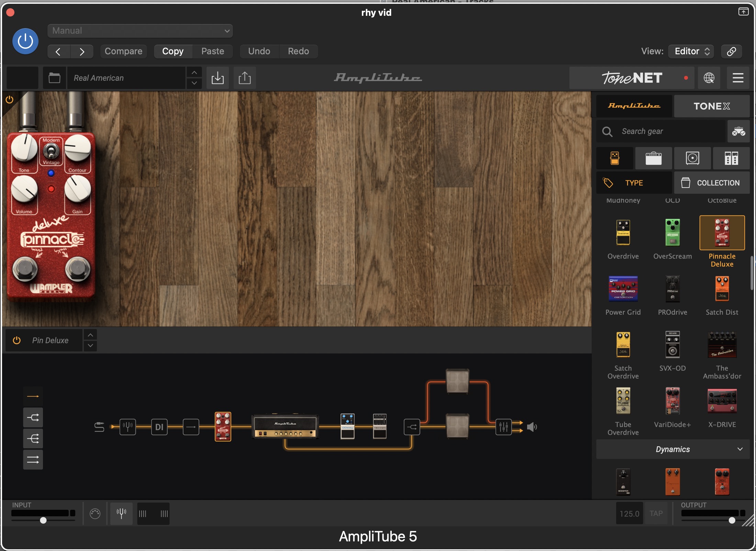Step to next preset with down chevron
Image resolution: width=756 pixels, height=551 pixels.
[x=194, y=83]
